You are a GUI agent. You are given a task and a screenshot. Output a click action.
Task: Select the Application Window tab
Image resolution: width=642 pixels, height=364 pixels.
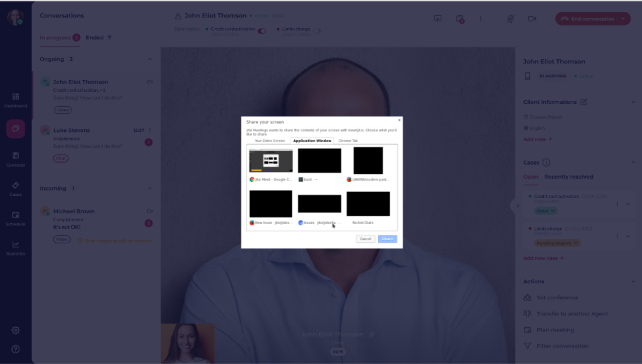tap(313, 141)
